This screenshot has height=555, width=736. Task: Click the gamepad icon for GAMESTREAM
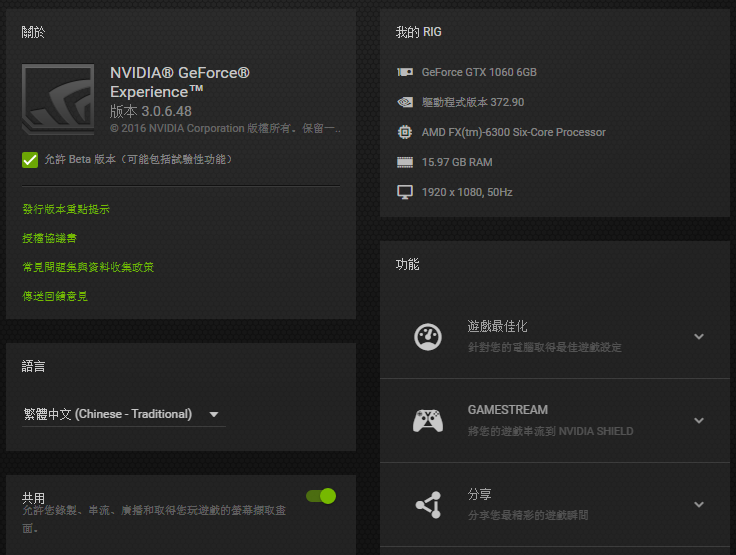coord(428,420)
